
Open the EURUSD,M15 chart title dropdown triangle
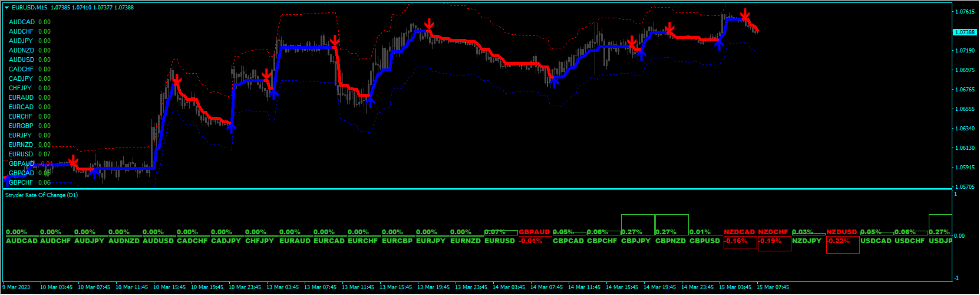(x=7, y=8)
